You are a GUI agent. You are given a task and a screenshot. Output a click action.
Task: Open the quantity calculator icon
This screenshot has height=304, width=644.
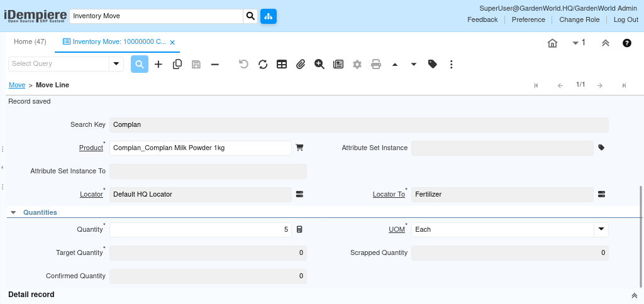pos(299,229)
